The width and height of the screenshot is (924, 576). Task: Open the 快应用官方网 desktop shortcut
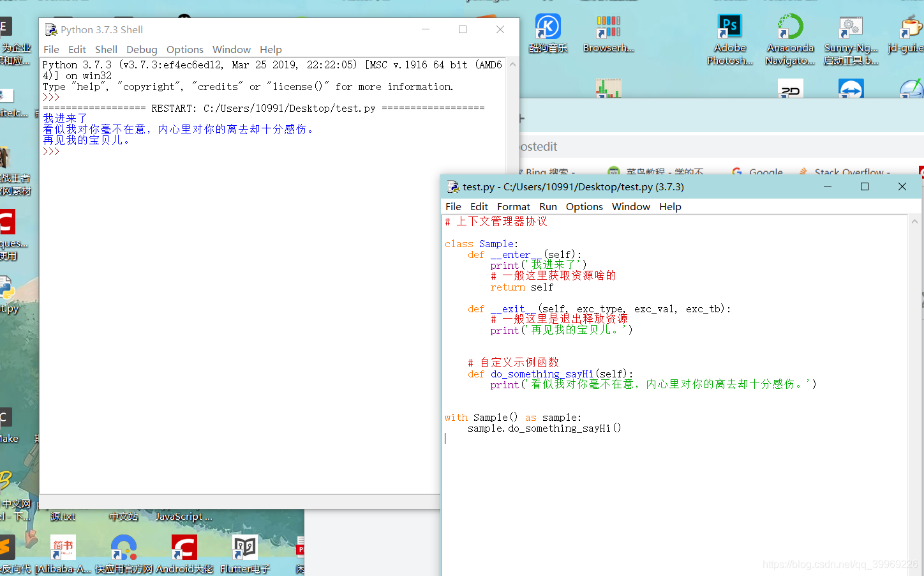tap(123, 548)
